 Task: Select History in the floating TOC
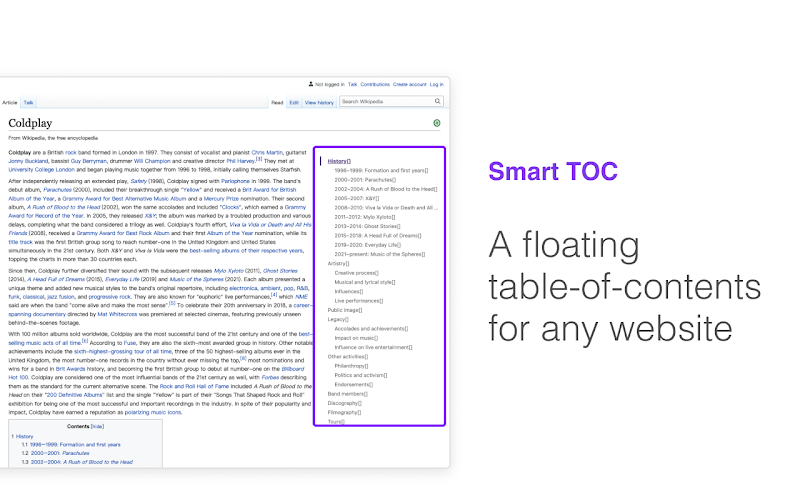pos(339,161)
